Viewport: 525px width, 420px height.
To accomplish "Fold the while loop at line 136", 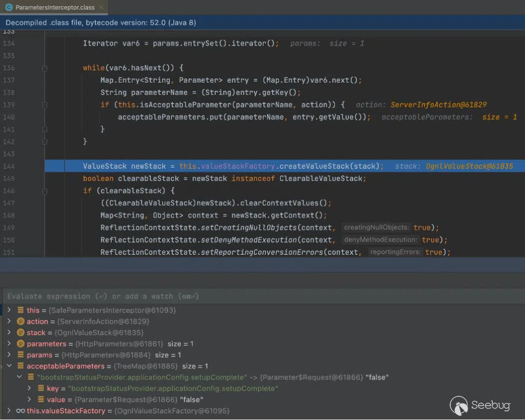I will pyautogui.click(x=45, y=68).
